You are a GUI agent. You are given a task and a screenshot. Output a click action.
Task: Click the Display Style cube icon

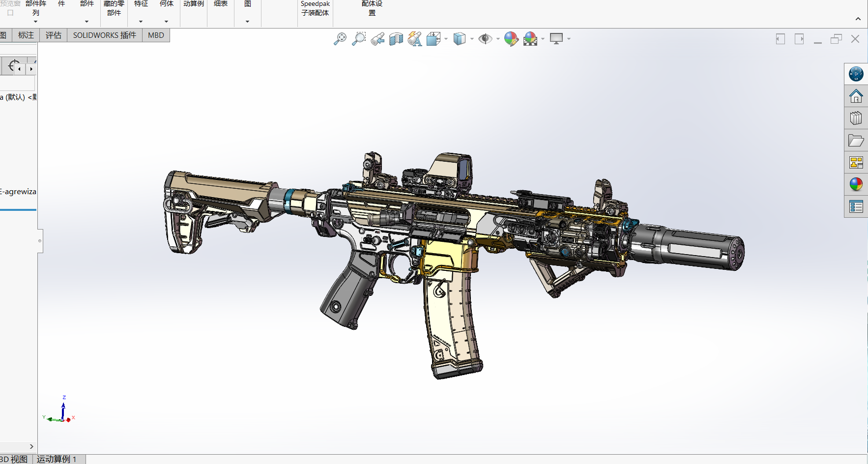pos(459,39)
